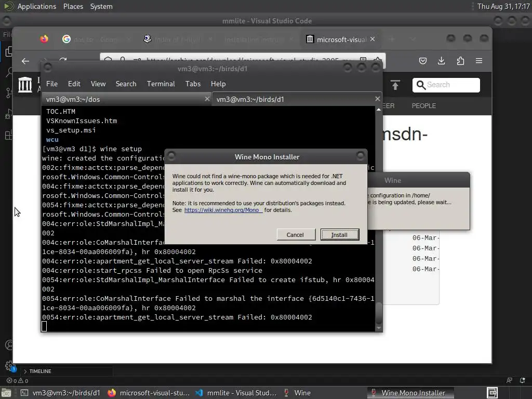
Task: Open the PEOPLE link on archive.org
Action: tap(424, 106)
